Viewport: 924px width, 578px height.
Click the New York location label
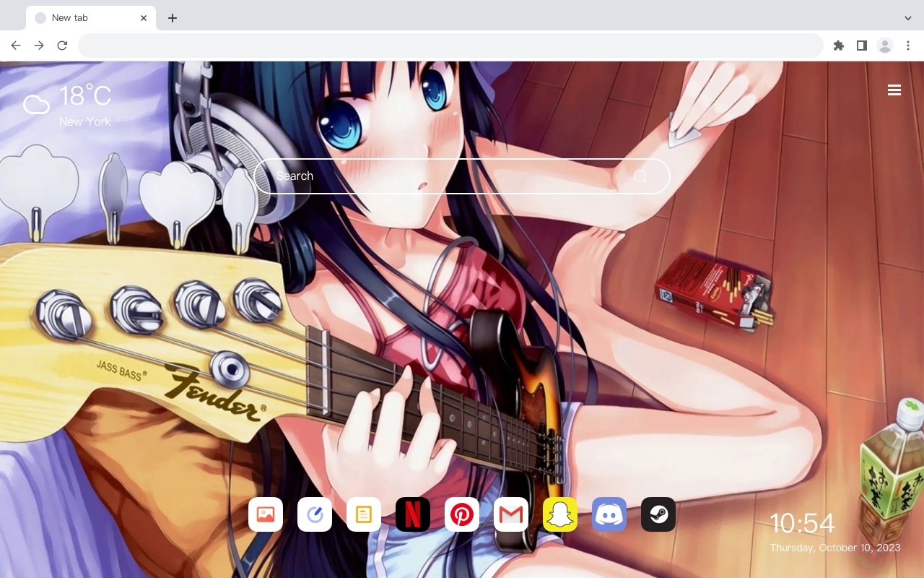85,122
